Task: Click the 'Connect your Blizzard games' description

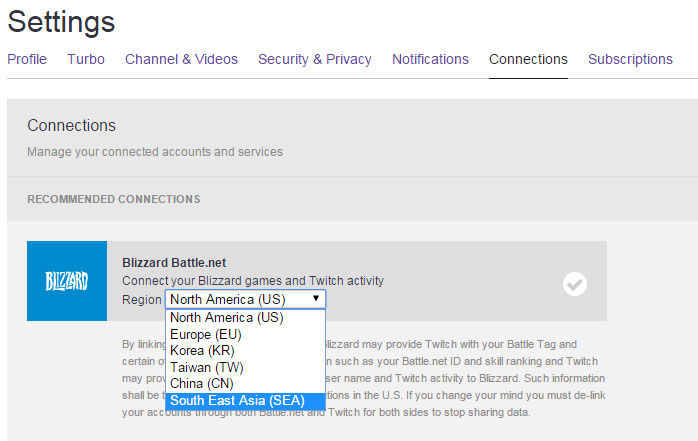Action: pyautogui.click(x=253, y=281)
